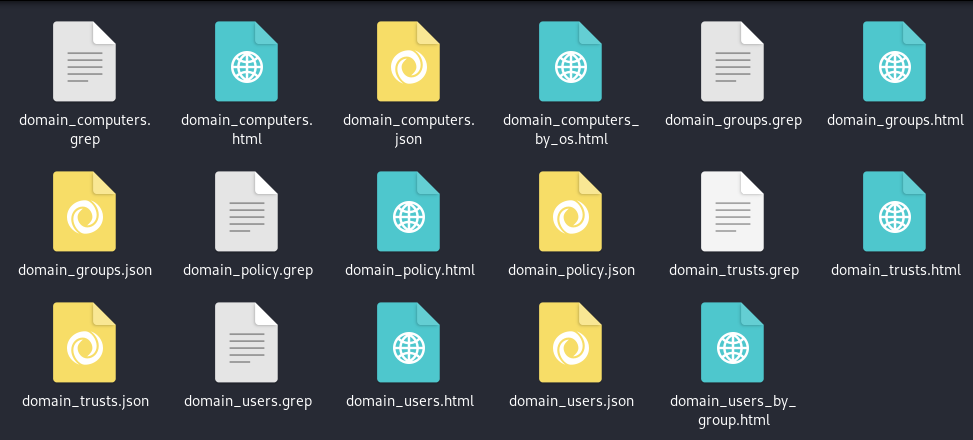Click the 'domain_groups.grep' file name
Screen dimensions: 973x440
pyautogui.click(x=733, y=120)
